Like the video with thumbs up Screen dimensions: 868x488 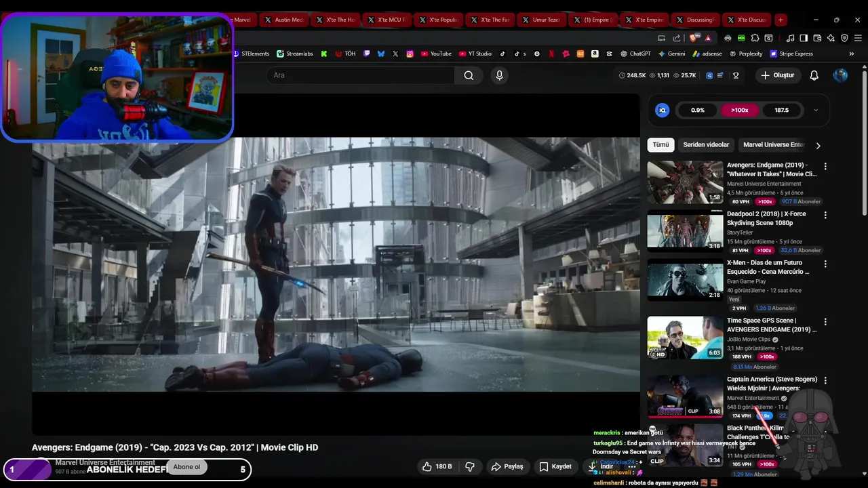(x=437, y=467)
